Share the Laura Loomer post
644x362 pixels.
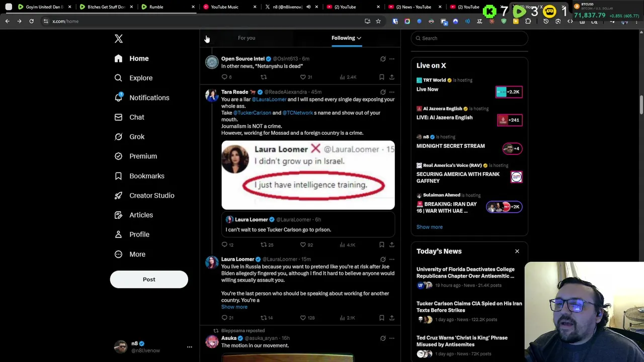pyautogui.click(x=391, y=318)
